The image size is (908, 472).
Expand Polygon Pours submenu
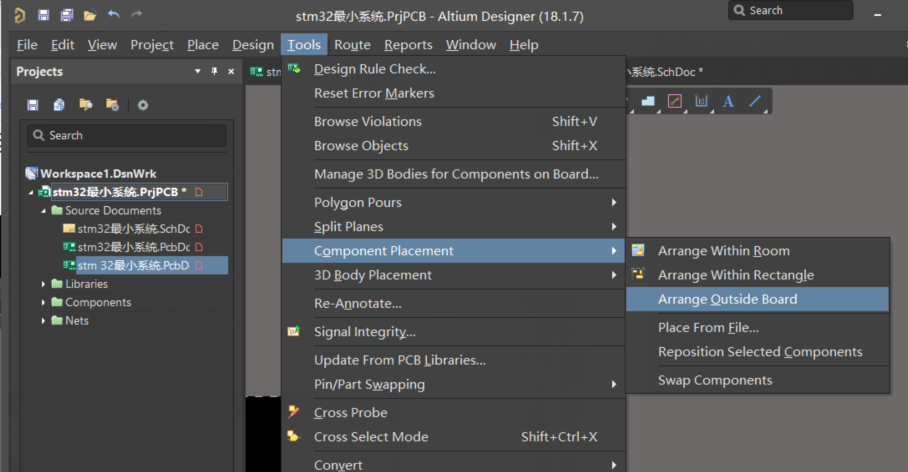pyautogui.click(x=454, y=203)
